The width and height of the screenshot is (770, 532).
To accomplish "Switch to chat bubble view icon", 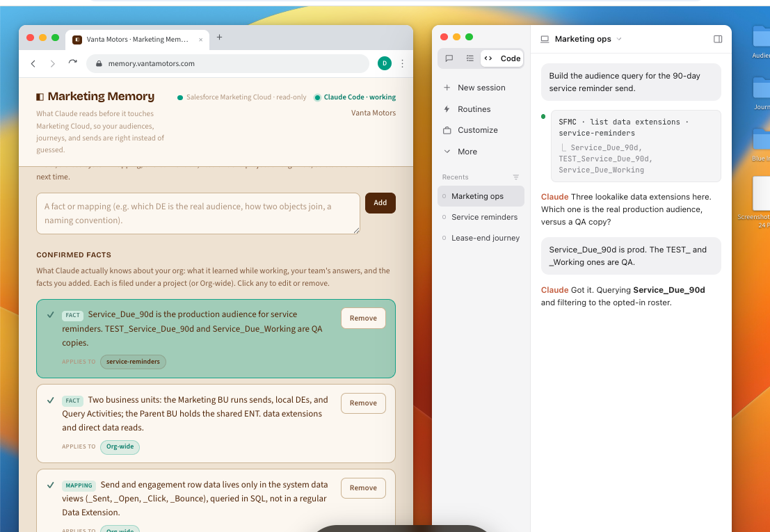I will pyautogui.click(x=449, y=58).
